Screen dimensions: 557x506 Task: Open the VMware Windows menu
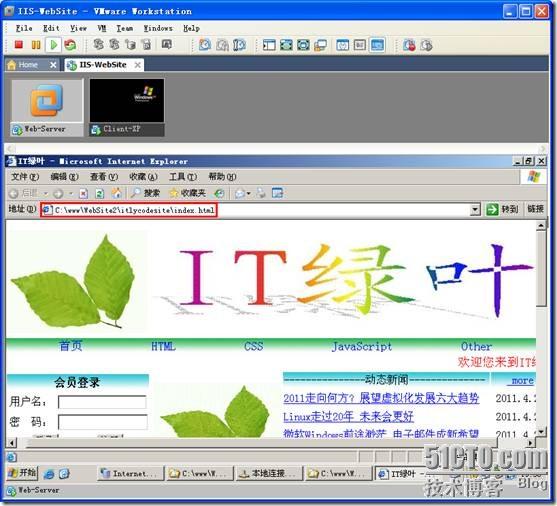[158, 28]
